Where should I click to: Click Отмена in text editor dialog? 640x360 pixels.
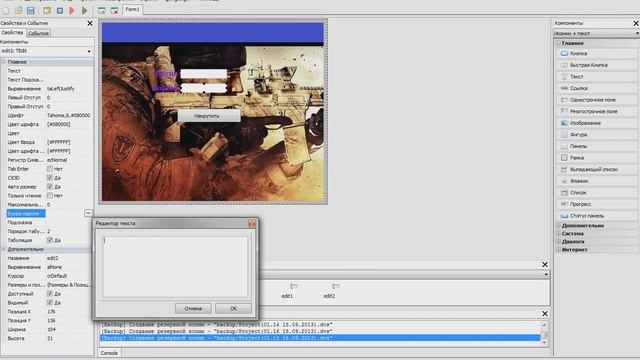tap(193, 309)
